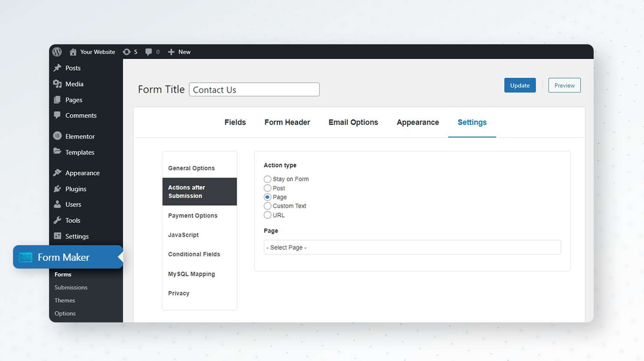Screen dimensions: 644x361
Task: Open Actions after Submission section
Action: coord(200,191)
